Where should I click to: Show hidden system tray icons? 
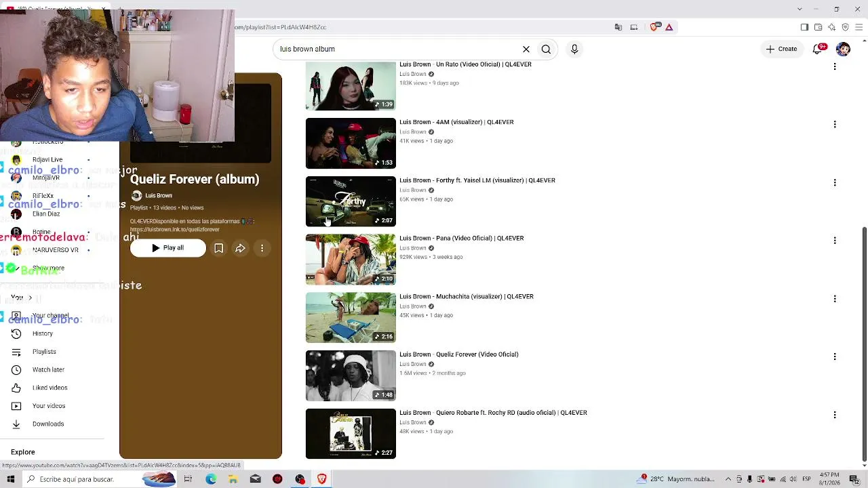click(728, 479)
